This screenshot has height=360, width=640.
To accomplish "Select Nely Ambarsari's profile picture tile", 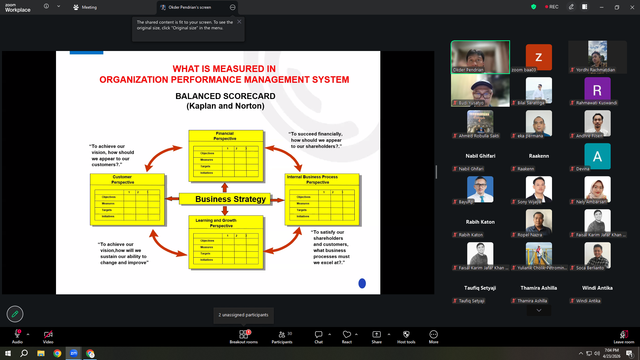I will coord(598,189).
